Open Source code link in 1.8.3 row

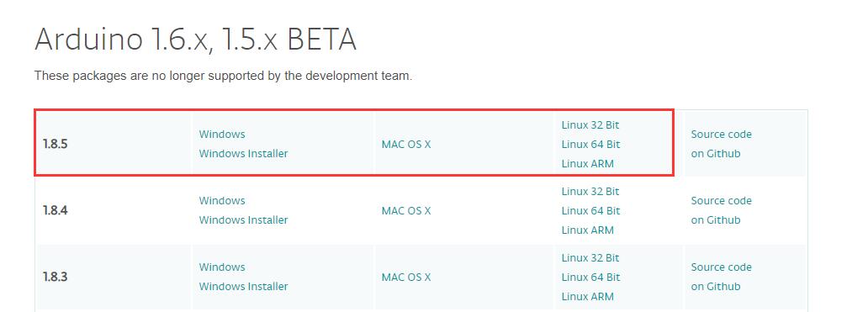pos(722,267)
